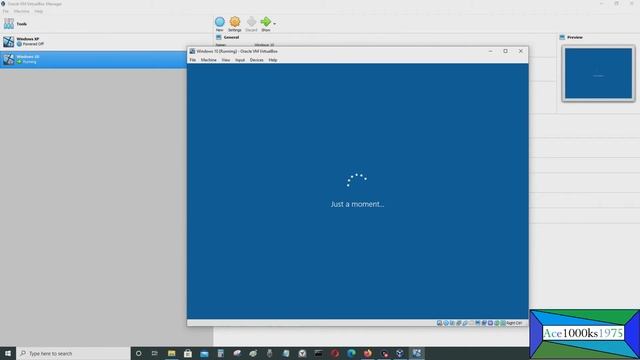Click USB devices icon in VM status bar
This screenshot has height=360, width=640.
pos(464,323)
